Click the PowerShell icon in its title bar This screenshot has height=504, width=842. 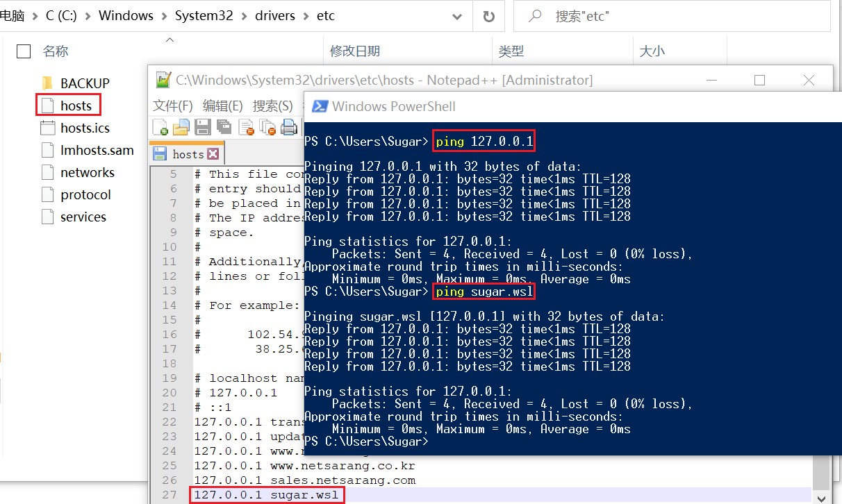(320, 106)
